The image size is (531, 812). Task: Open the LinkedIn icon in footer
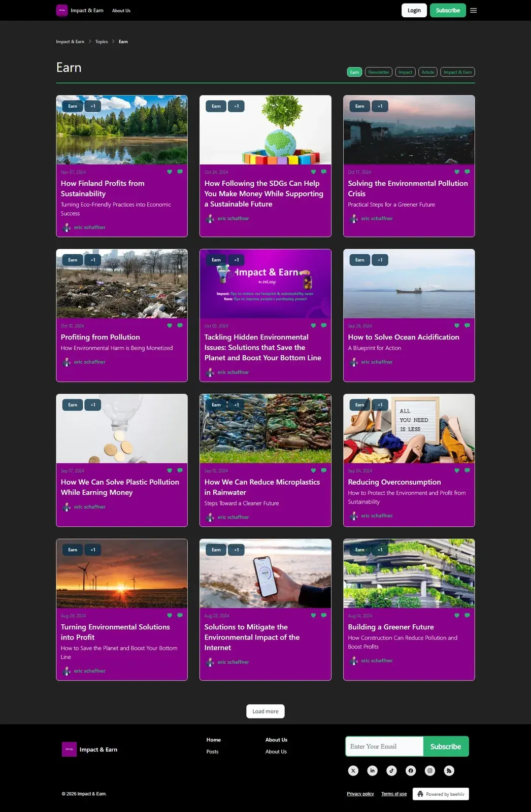click(x=372, y=770)
